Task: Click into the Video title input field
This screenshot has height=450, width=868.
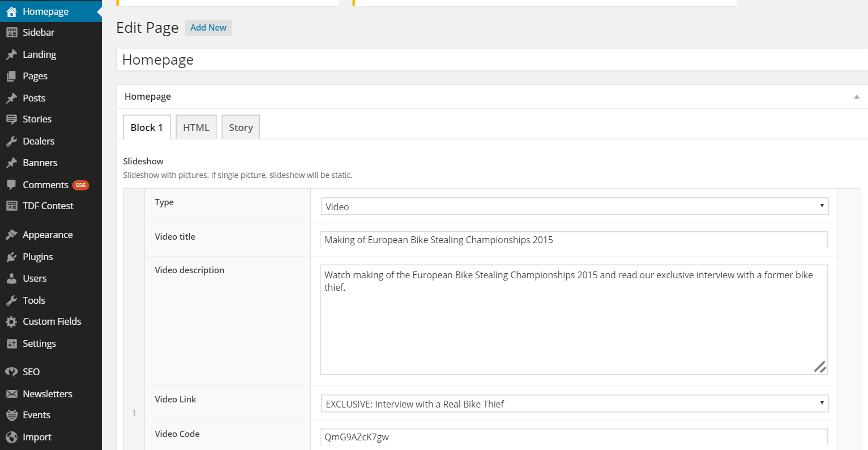Action: coord(574,240)
